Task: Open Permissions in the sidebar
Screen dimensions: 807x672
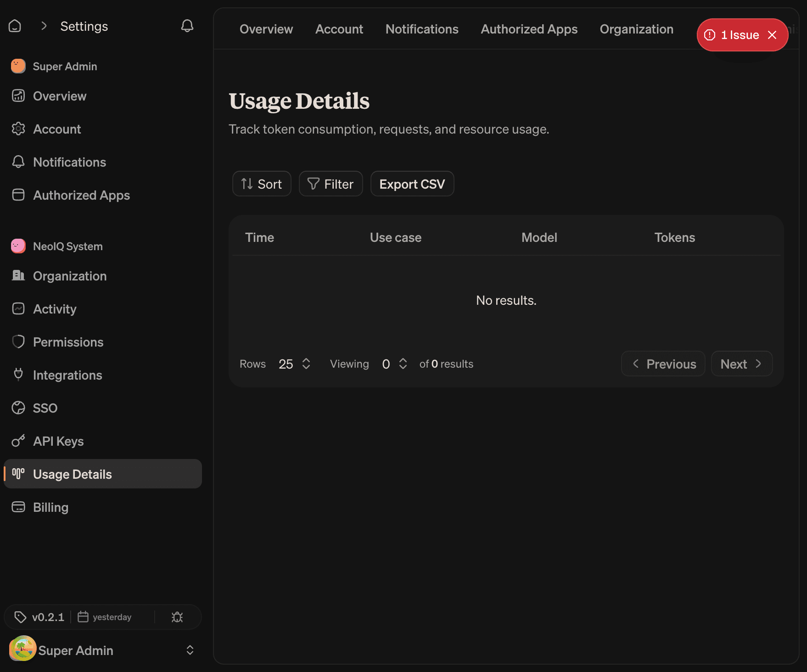Action: (x=103, y=342)
